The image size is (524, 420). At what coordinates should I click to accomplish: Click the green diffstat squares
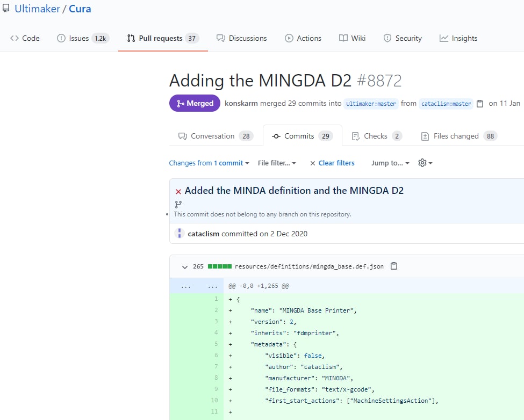point(220,266)
